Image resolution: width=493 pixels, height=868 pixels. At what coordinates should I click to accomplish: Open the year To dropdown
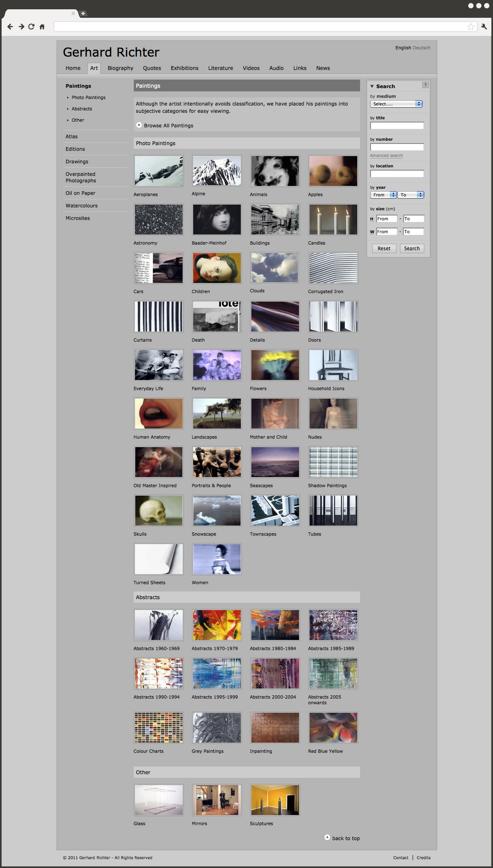(x=411, y=195)
